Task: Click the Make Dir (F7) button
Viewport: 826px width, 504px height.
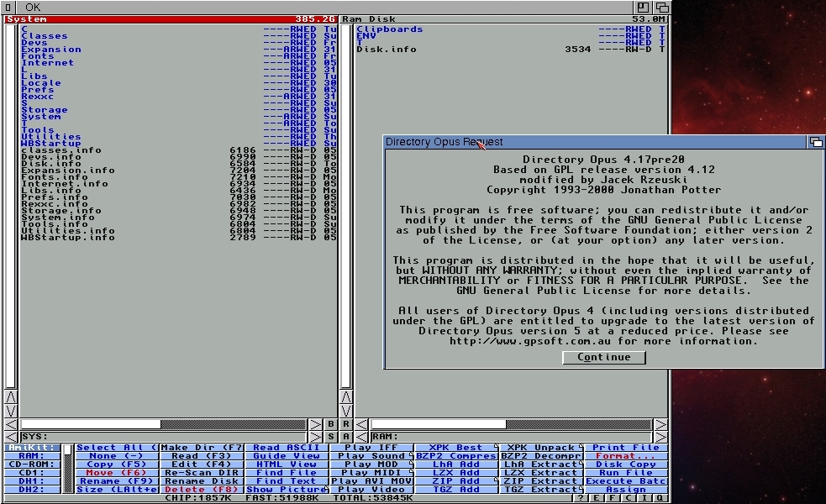Action: point(202,448)
